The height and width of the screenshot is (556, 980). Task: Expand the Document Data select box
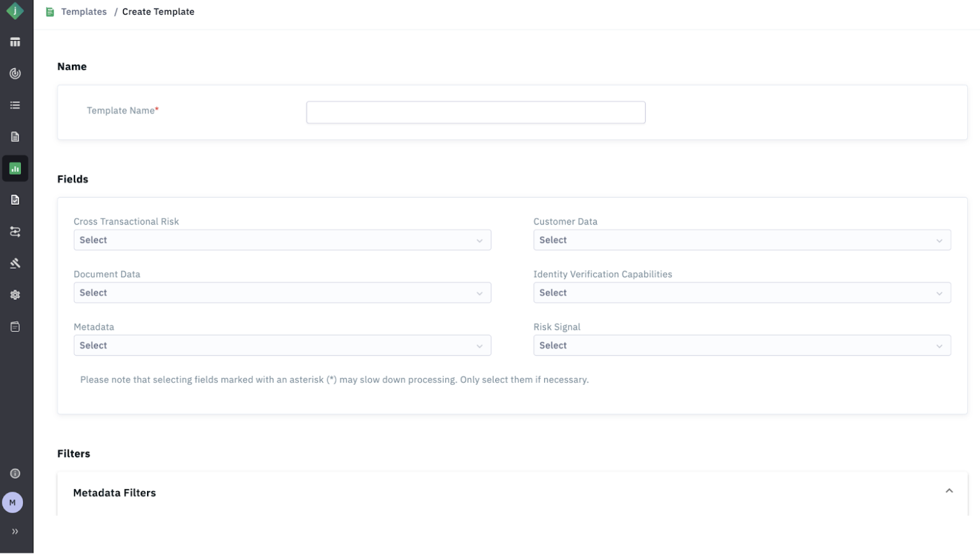click(282, 293)
